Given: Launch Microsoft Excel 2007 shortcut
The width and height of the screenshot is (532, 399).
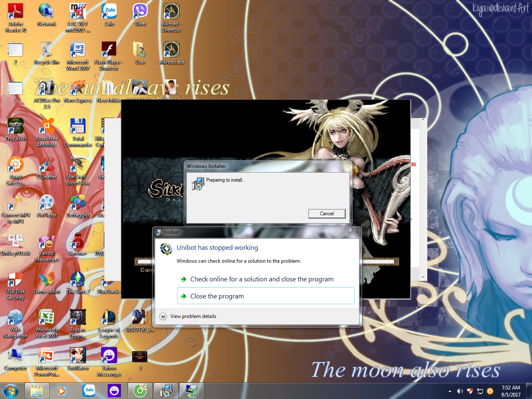Looking at the screenshot, I should [x=47, y=323].
